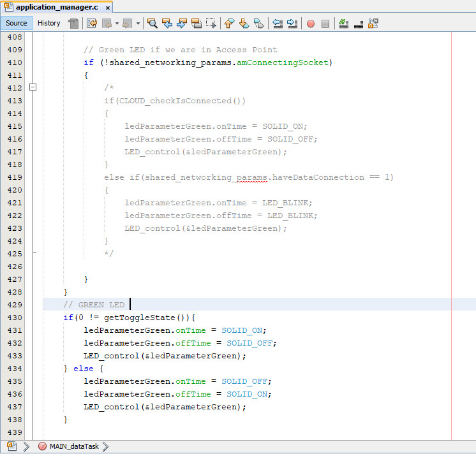This screenshot has width=476, height=454.
Task: Start macro recording with red circle
Action: point(311,24)
